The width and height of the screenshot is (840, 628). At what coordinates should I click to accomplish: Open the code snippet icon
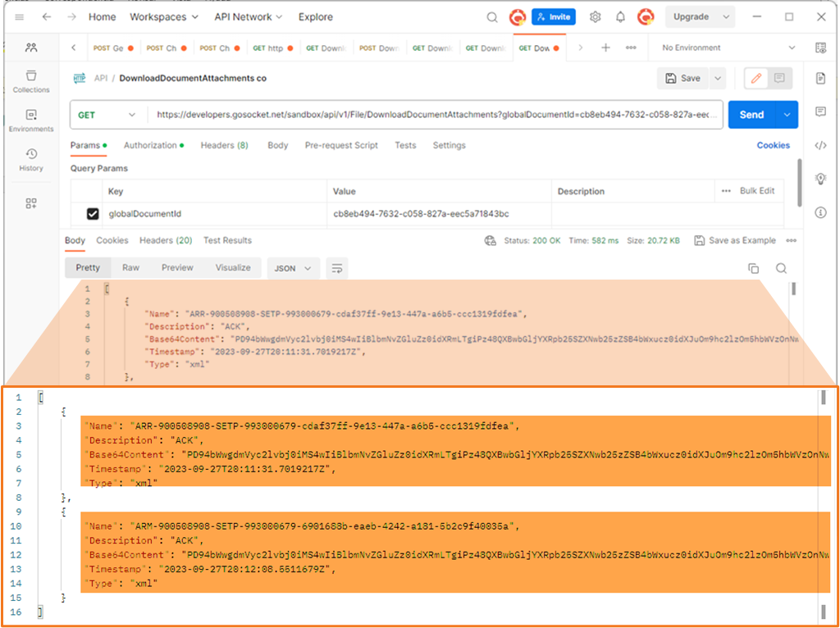[x=820, y=145]
